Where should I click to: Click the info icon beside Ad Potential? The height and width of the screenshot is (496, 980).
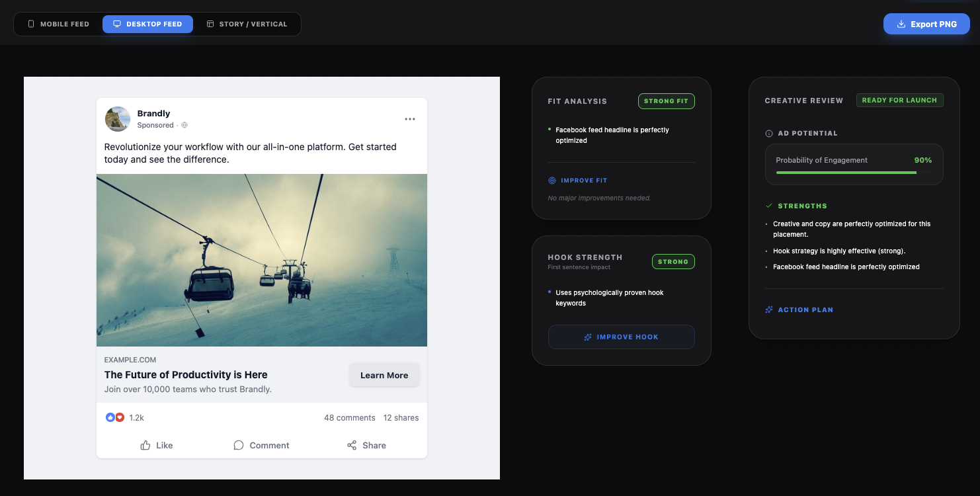click(x=769, y=134)
